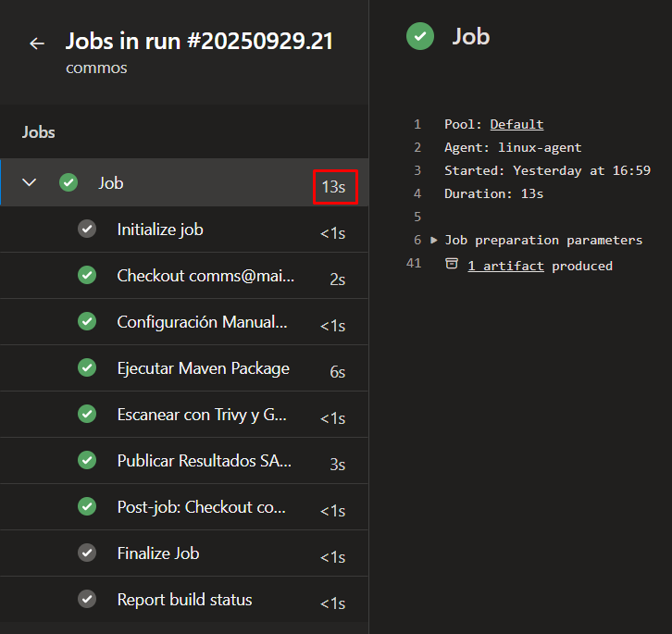Image resolution: width=672 pixels, height=634 pixels.
Task: Click the green success icon beside Job row
Action: (68, 182)
